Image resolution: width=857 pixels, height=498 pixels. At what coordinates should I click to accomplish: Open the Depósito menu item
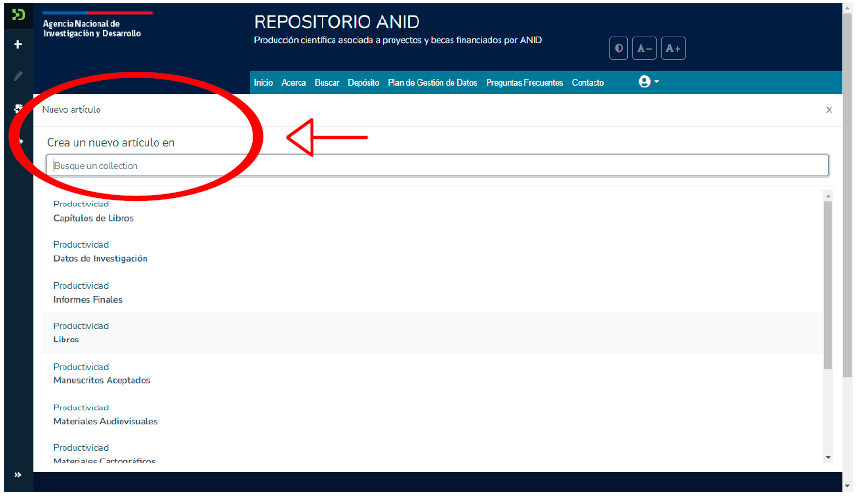(x=363, y=83)
